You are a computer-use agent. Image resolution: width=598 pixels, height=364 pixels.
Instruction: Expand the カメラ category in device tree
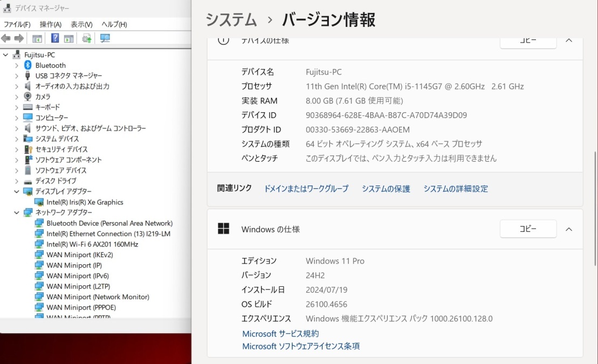click(17, 97)
